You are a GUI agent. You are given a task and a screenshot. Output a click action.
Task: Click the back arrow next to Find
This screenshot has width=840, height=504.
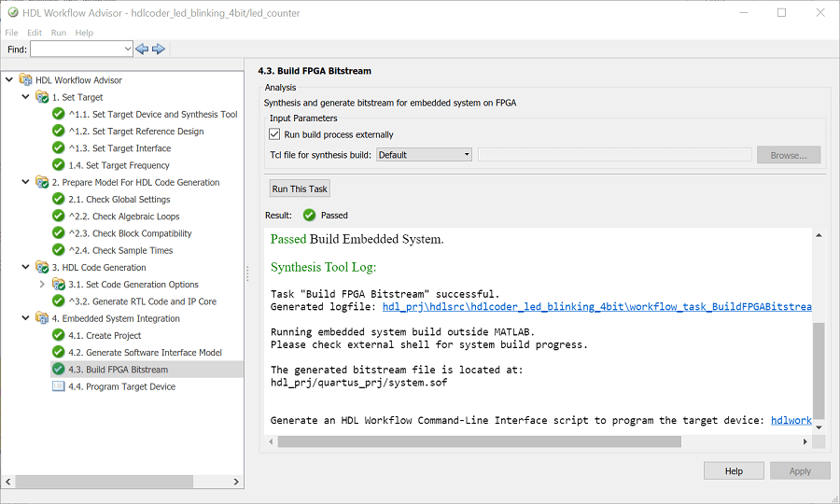coord(142,49)
